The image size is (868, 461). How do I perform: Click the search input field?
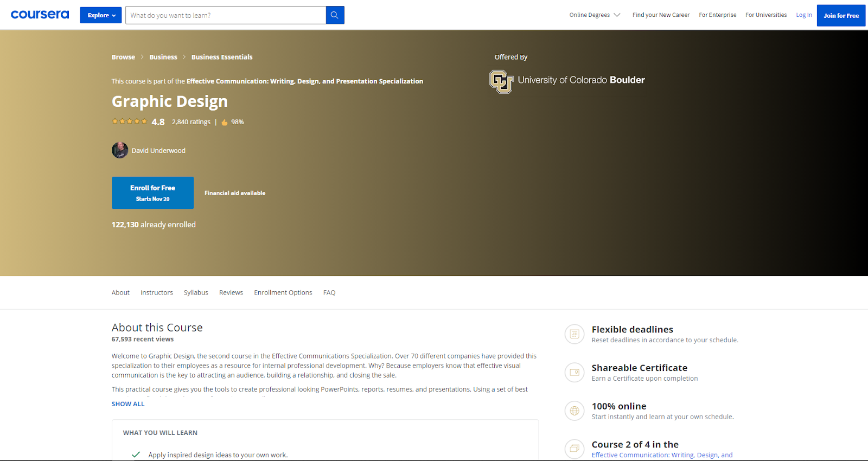point(226,15)
